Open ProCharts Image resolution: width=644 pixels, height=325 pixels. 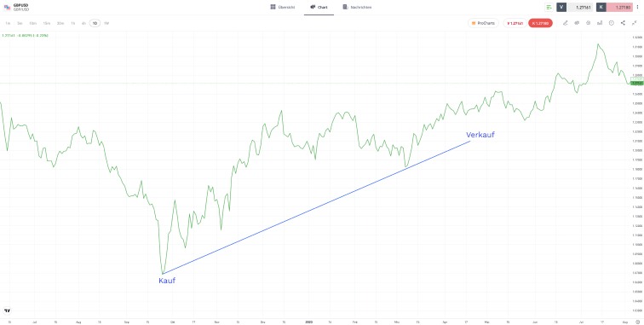click(x=483, y=23)
